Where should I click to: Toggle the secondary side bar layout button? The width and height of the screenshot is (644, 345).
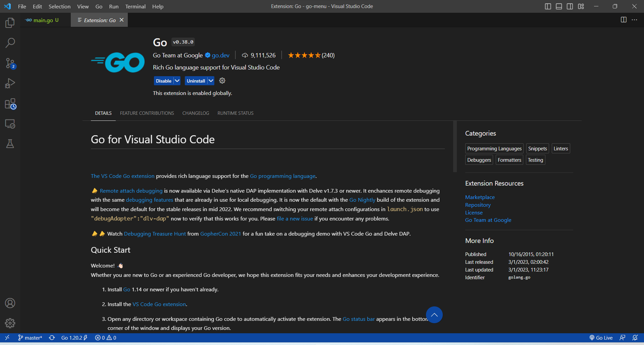pos(570,6)
